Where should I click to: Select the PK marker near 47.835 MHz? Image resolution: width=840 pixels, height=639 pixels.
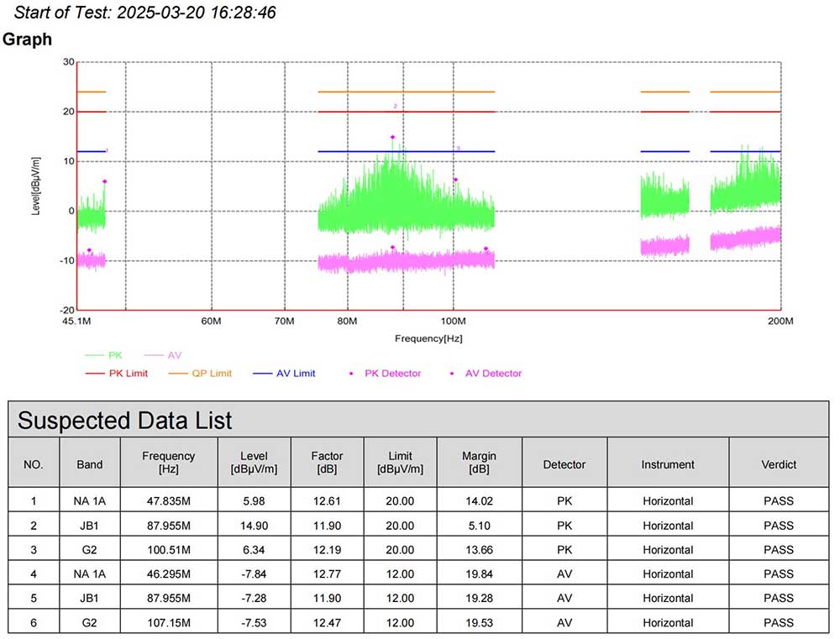pos(105,181)
